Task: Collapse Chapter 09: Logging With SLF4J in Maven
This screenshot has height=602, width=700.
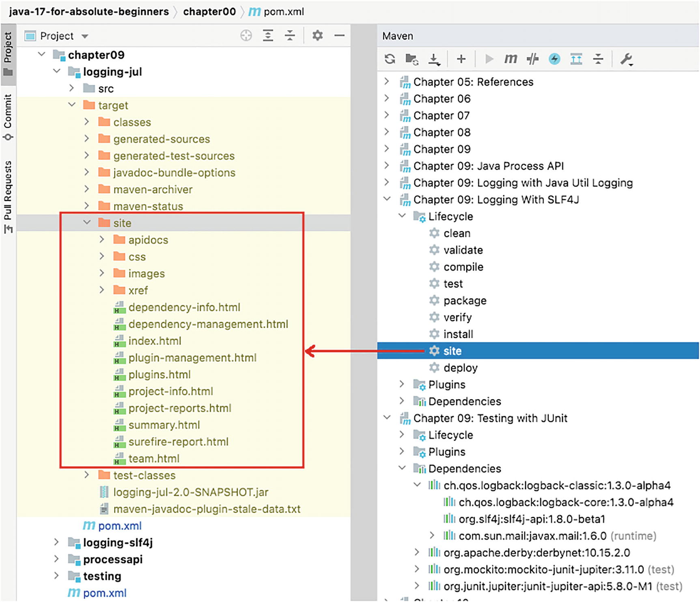Action: [387, 199]
